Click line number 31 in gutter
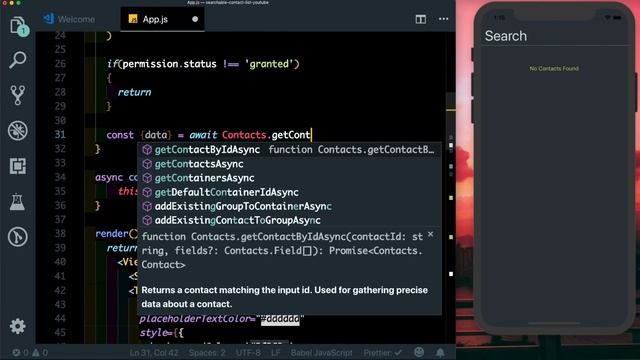The width and height of the screenshot is (640, 360). click(x=60, y=135)
